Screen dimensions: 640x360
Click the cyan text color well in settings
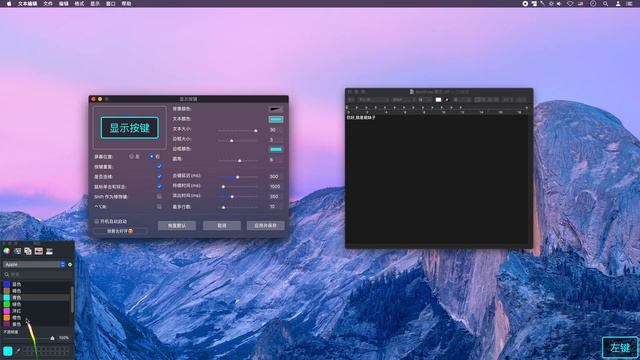276,119
